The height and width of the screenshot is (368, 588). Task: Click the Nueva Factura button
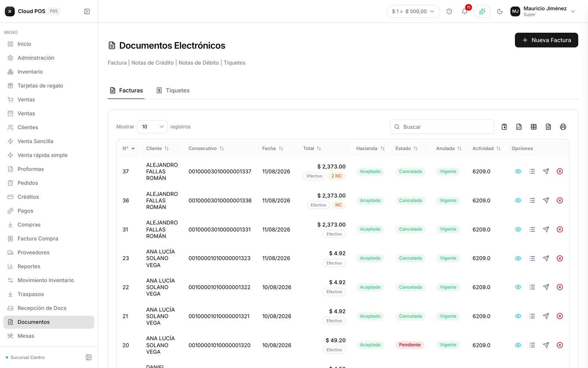click(x=546, y=40)
